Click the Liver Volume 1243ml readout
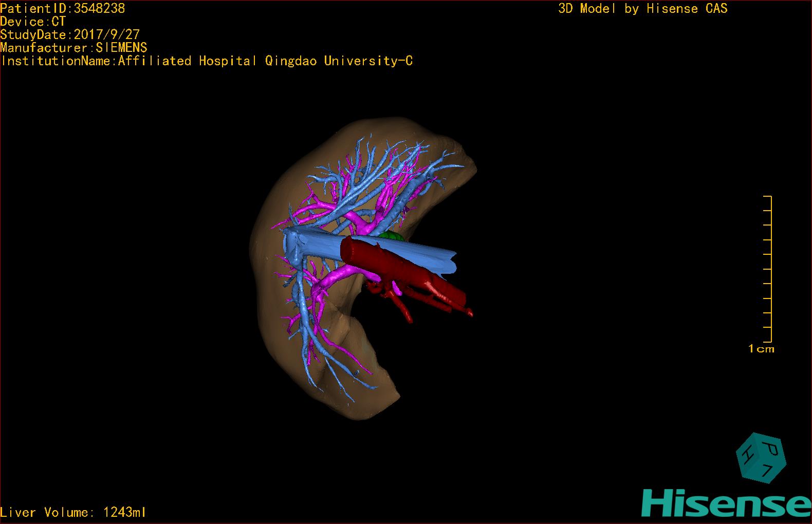Screen dimensions: 812x524 [x=73, y=512]
